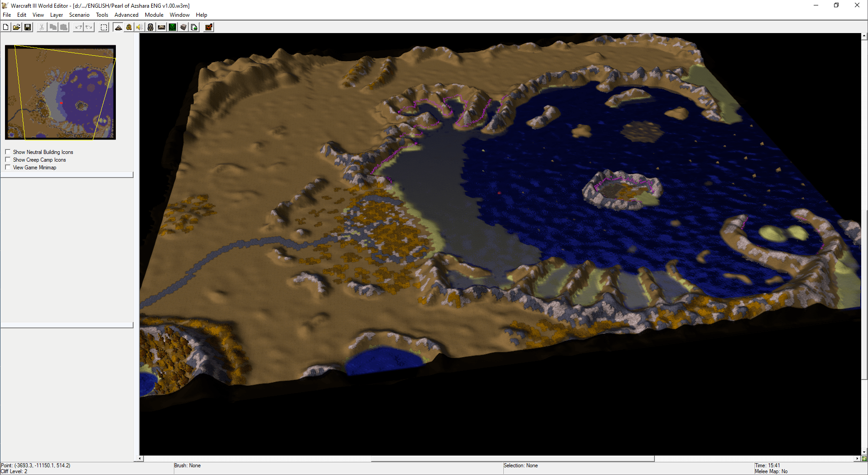The width and height of the screenshot is (868, 475).
Task: Open the AI Editor
Action: click(172, 27)
